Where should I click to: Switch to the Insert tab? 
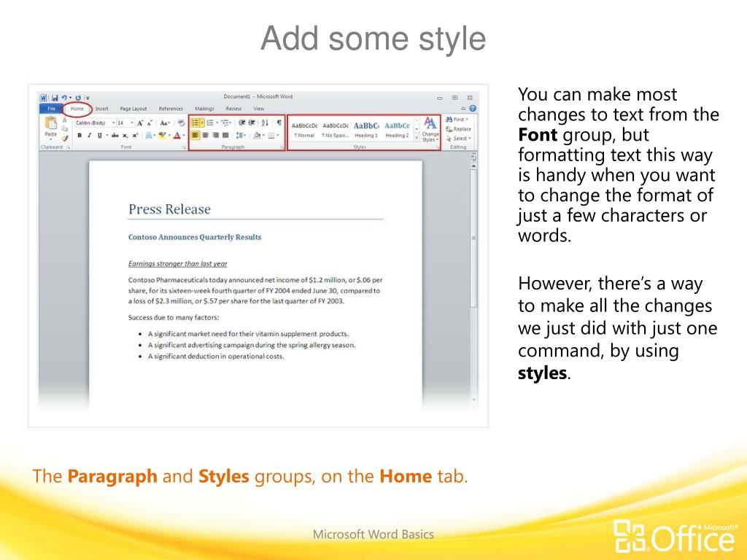101,109
